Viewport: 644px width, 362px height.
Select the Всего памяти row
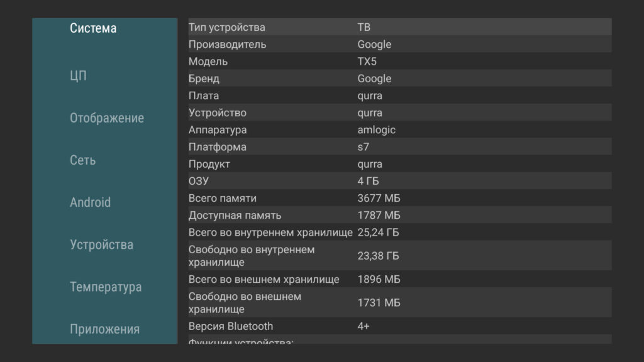(x=399, y=198)
